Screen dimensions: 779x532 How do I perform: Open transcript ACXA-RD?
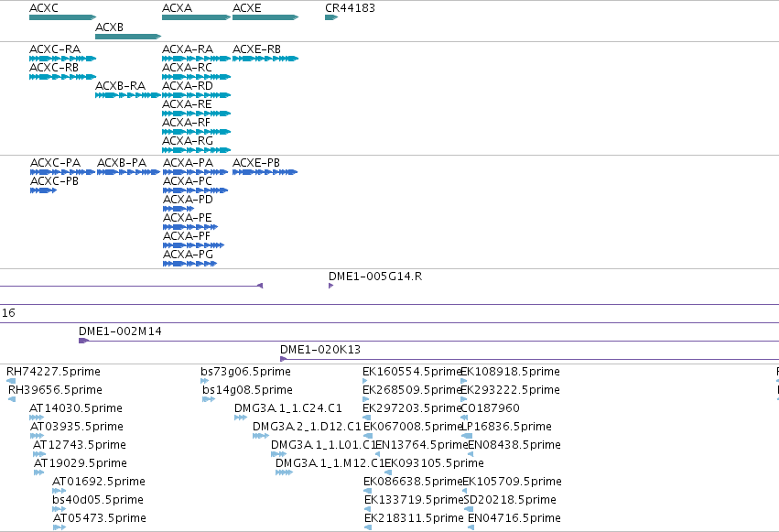(196, 95)
